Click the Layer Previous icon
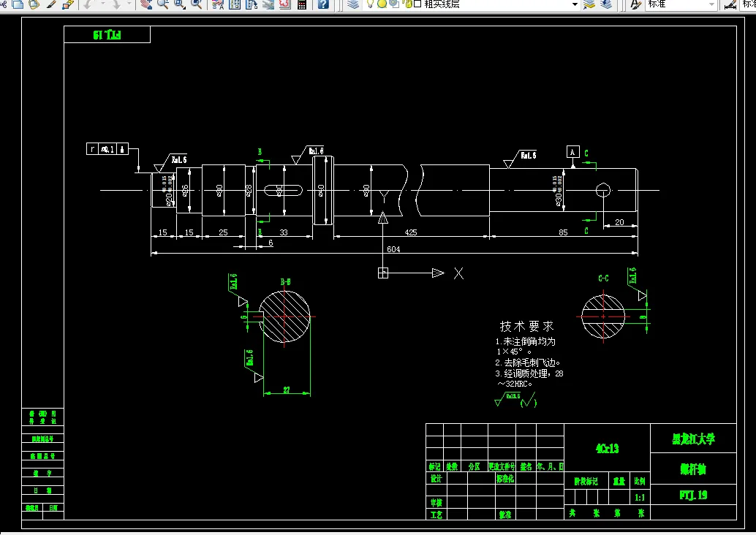Viewport: 756px width, 535px height. tap(606, 4)
